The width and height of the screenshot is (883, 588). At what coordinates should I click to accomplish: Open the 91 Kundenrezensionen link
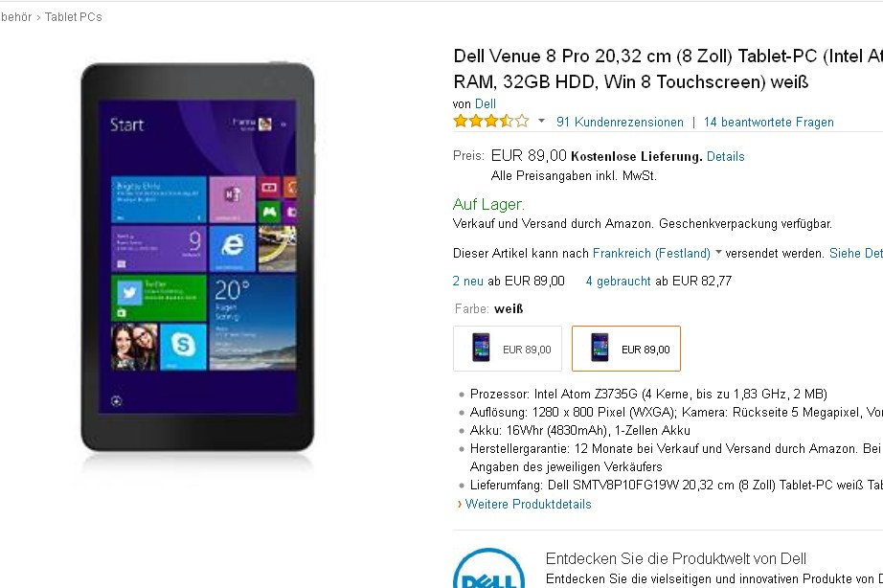[620, 123]
